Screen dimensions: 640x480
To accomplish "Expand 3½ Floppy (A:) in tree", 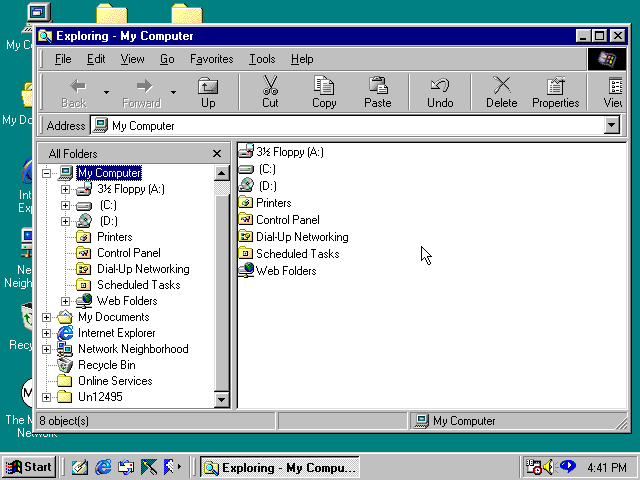I will click(x=65, y=189).
